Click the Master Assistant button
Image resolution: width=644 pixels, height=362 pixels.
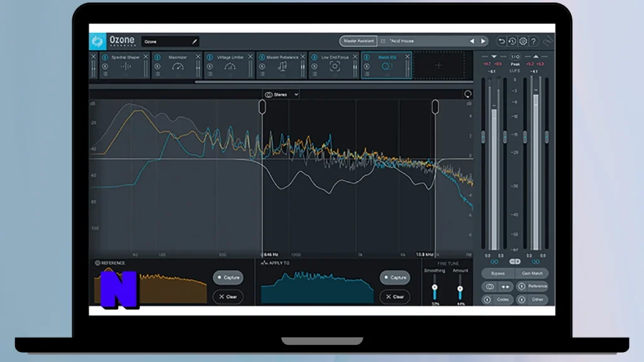pos(358,41)
